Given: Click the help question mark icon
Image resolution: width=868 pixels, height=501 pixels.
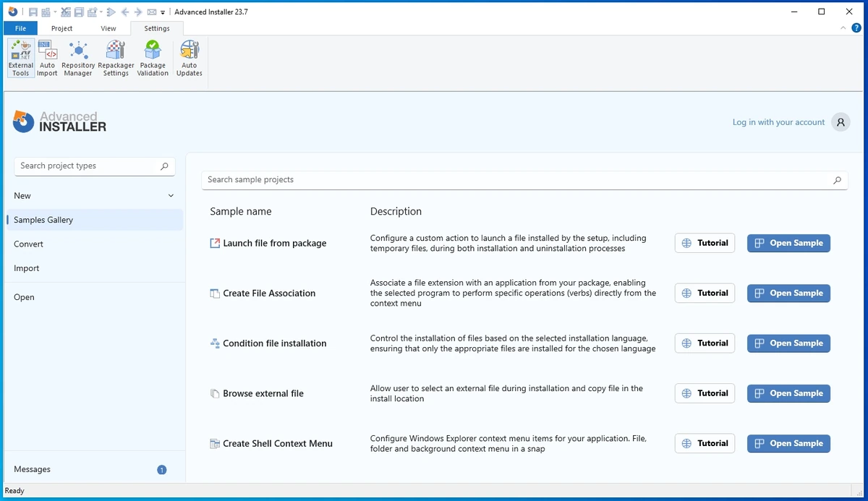Looking at the screenshot, I should pos(856,28).
